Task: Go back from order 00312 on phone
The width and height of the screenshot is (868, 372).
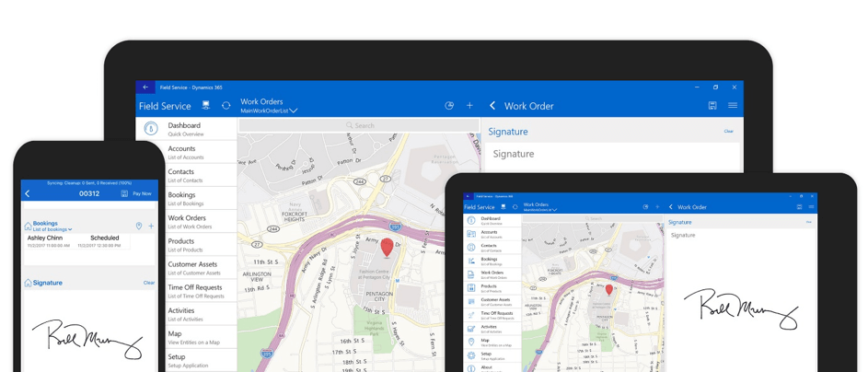Action: pos(28,193)
